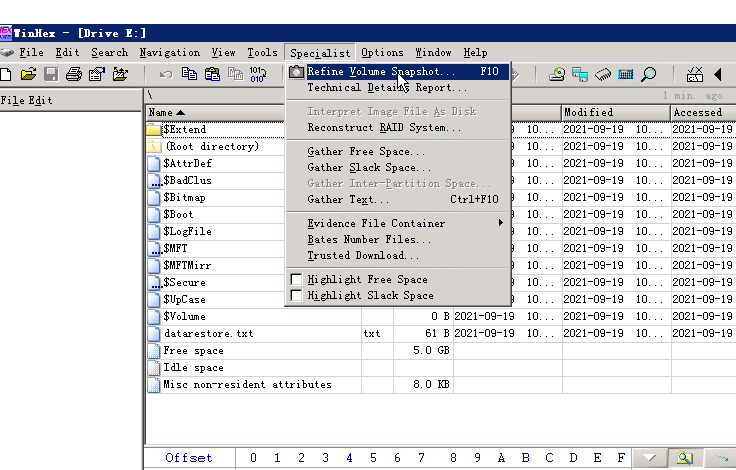Click the Save floppy disk icon

(51, 74)
